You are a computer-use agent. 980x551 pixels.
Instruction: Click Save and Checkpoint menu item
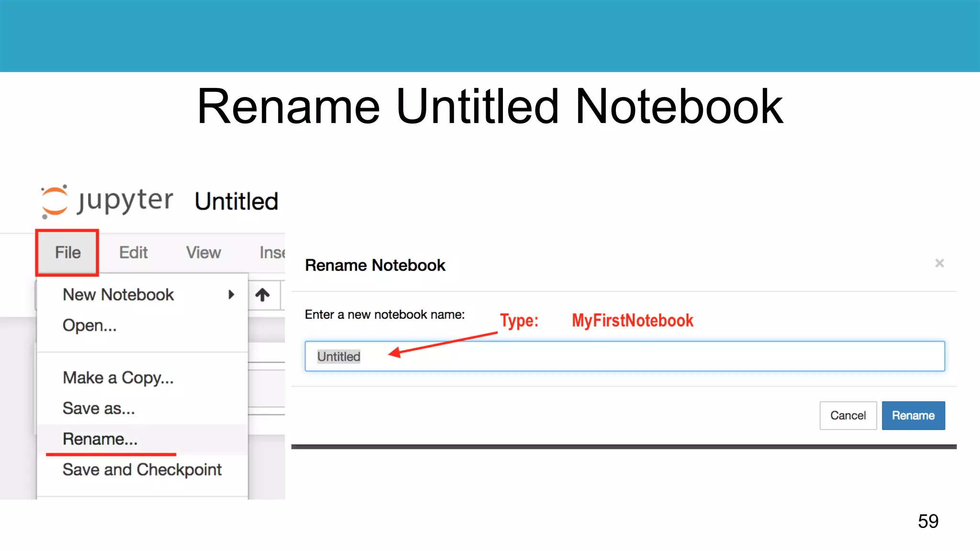tap(143, 470)
